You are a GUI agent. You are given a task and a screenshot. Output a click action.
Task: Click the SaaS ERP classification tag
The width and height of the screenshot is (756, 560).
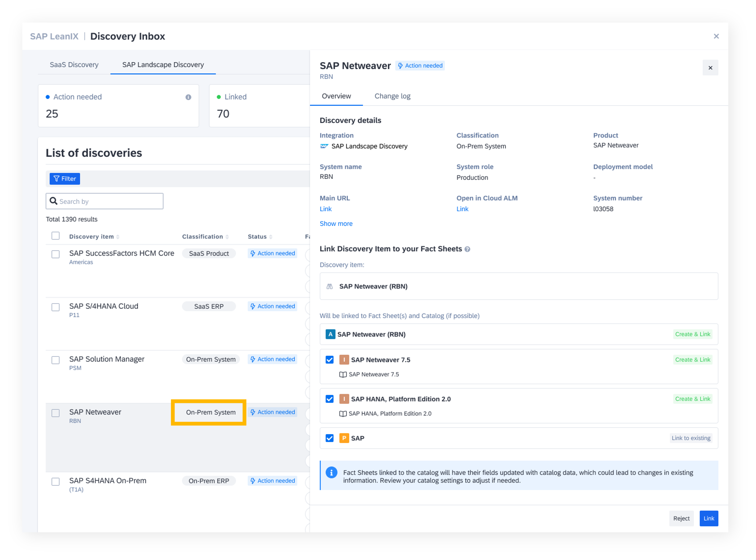click(x=209, y=306)
